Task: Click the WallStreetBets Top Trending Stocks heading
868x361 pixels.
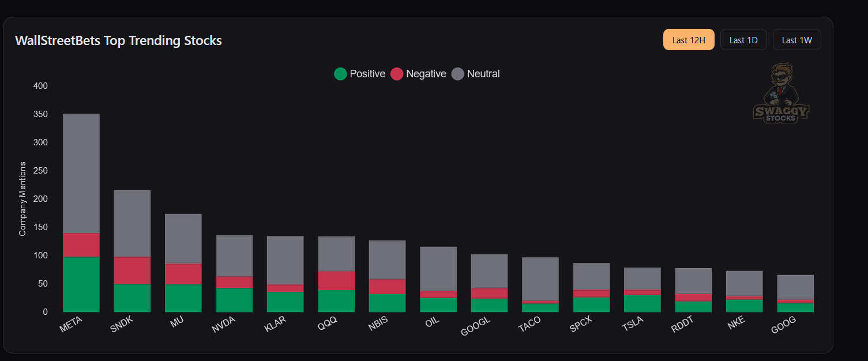Action: coord(118,40)
